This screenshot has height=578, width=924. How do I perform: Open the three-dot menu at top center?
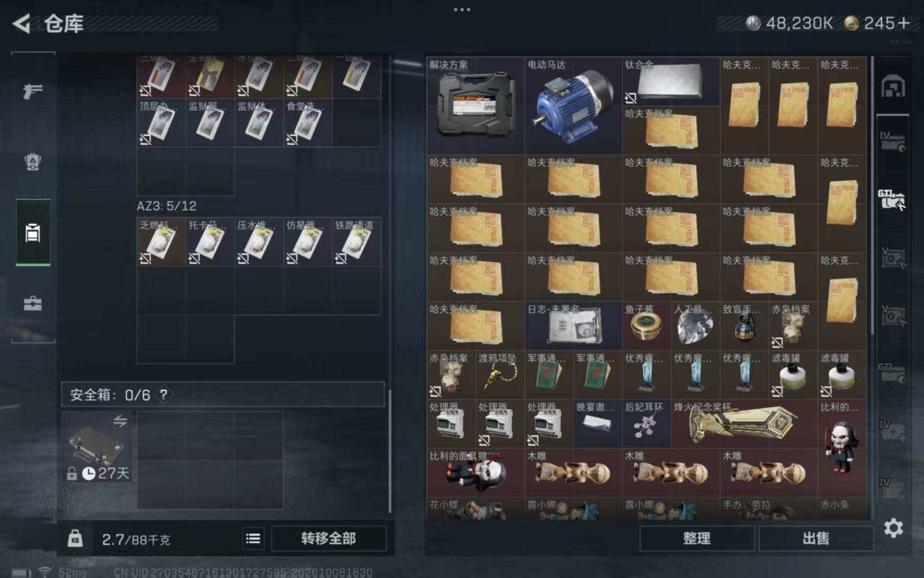(462, 9)
